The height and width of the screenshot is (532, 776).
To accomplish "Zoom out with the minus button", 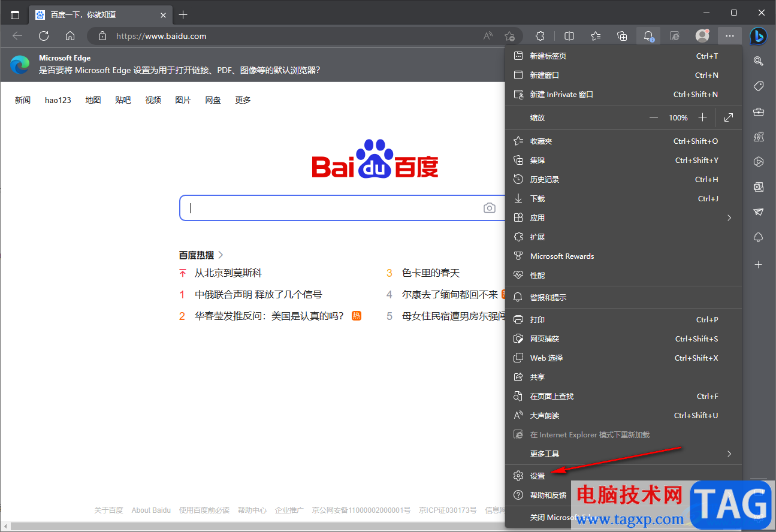I will (654, 117).
